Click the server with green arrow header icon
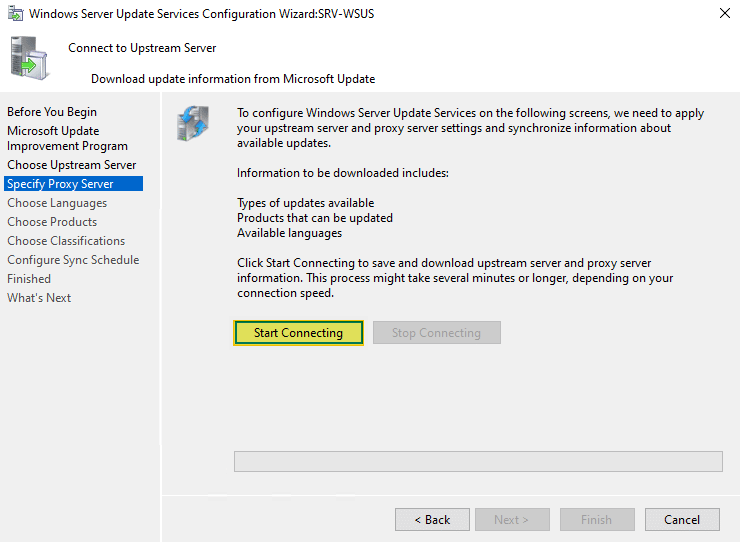 pyautogui.click(x=29, y=58)
